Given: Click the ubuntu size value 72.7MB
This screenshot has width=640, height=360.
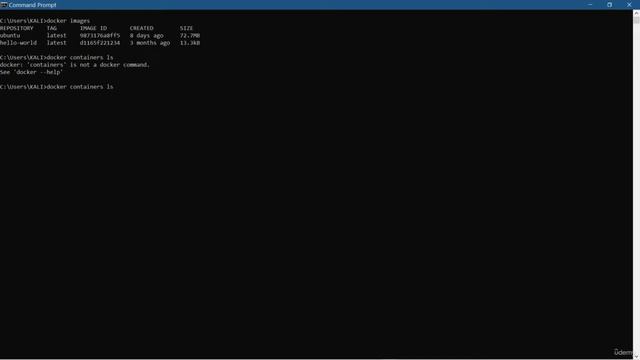Looking at the screenshot, I should point(190,36).
